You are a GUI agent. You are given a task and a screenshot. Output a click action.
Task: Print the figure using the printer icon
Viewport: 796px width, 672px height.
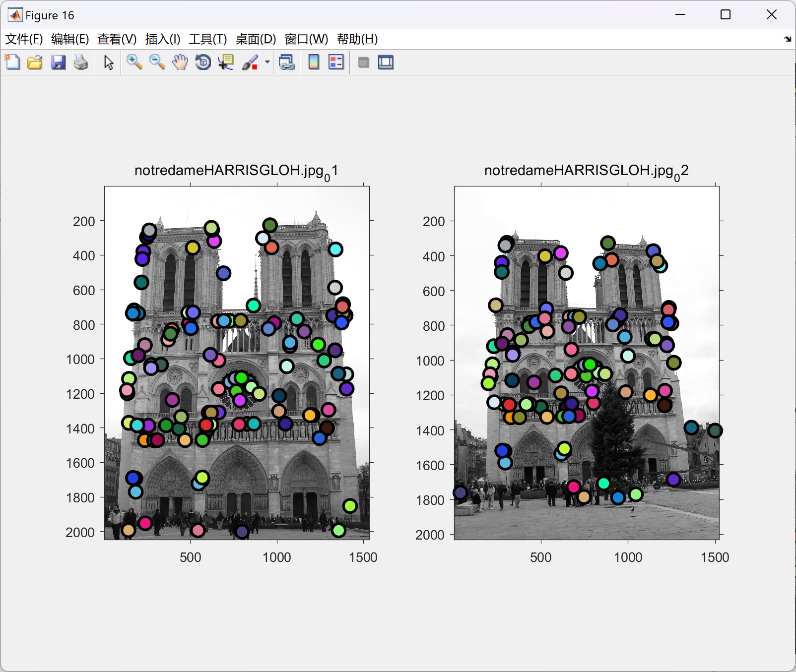click(x=80, y=62)
